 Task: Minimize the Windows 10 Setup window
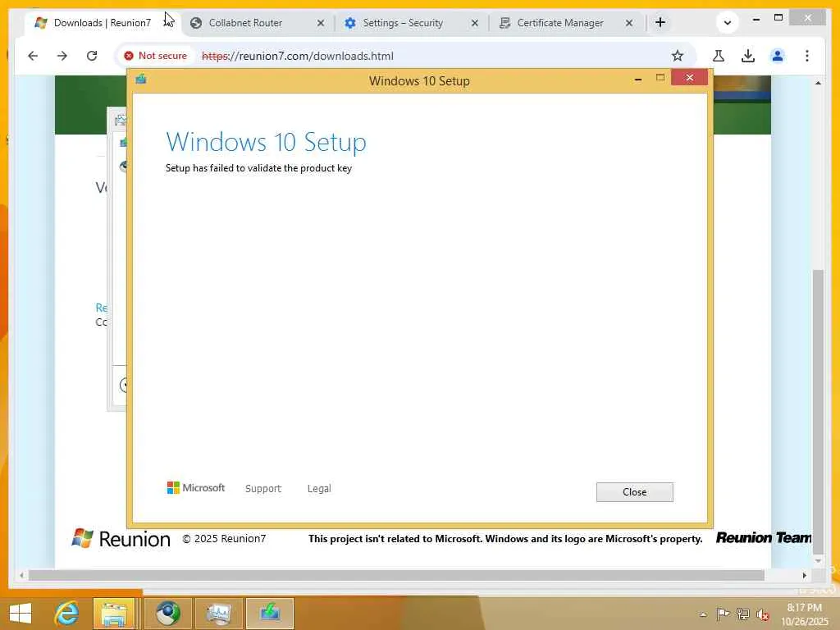[x=638, y=80]
